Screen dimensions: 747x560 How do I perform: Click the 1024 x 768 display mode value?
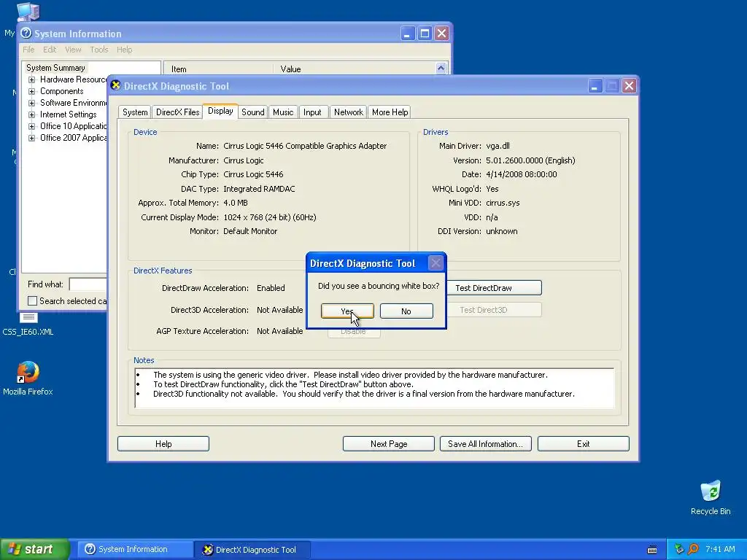pos(270,217)
